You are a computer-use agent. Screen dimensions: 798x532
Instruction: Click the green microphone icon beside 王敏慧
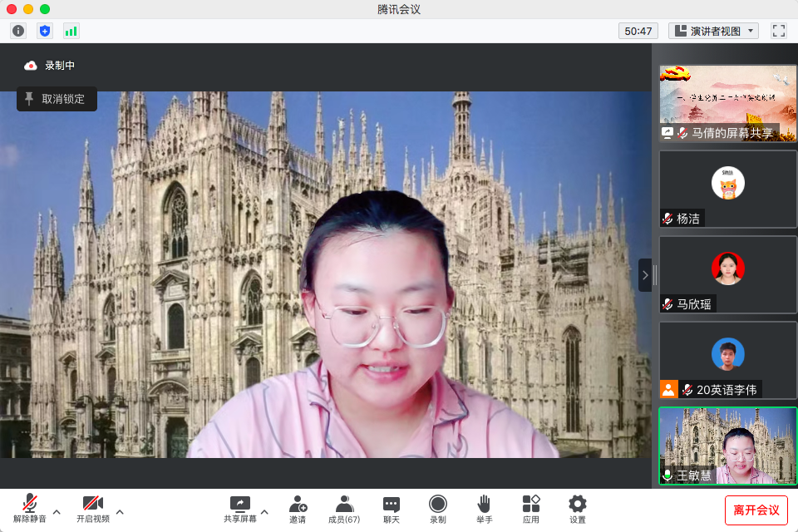(x=667, y=475)
